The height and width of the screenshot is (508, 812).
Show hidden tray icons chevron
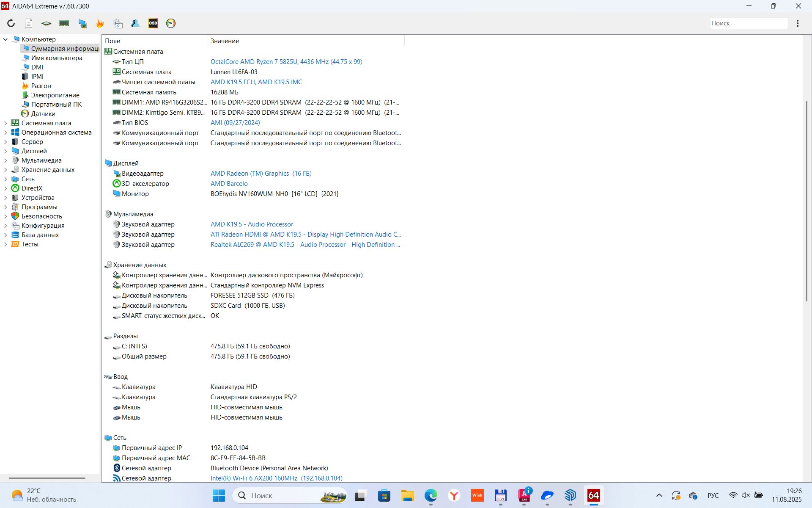pyautogui.click(x=659, y=495)
